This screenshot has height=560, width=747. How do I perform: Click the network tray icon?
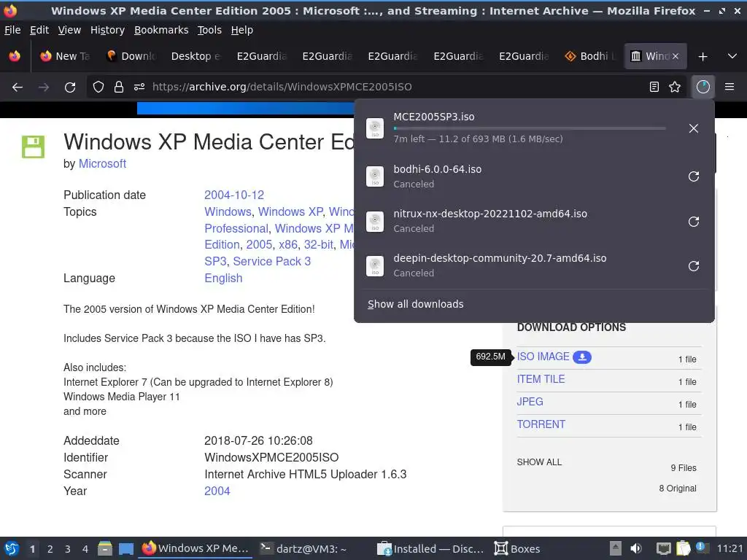[x=663, y=548]
